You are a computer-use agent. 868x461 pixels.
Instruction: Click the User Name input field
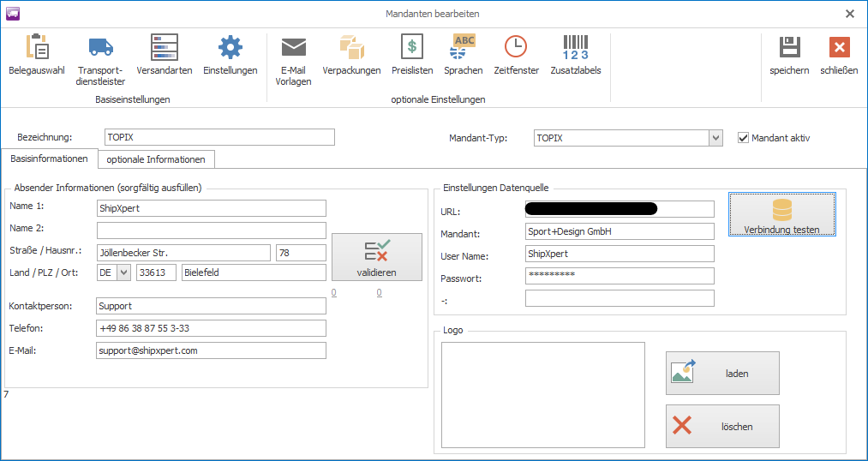pyautogui.click(x=620, y=254)
